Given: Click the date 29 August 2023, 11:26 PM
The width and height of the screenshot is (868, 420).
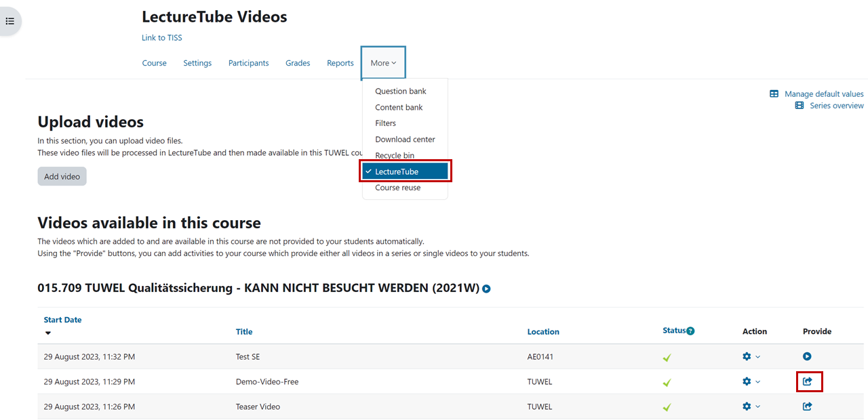Looking at the screenshot, I should coord(90,406).
